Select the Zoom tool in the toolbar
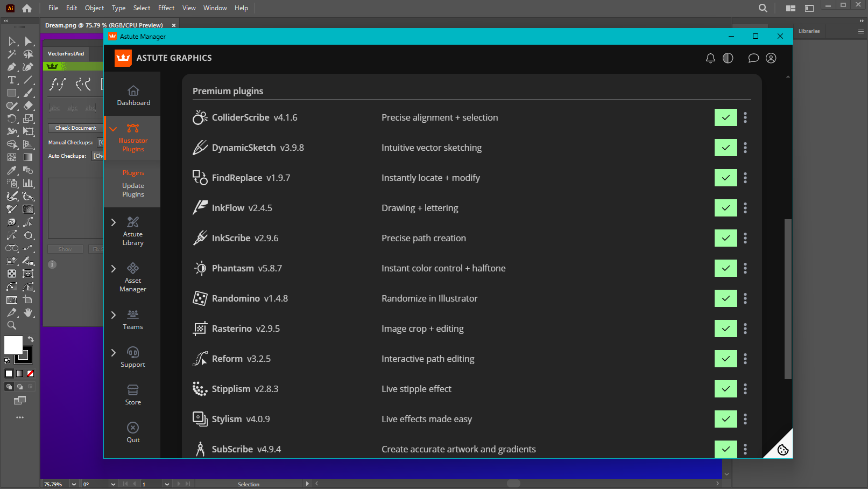This screenshot has height=489, width=868. click(x=12, y=325)
